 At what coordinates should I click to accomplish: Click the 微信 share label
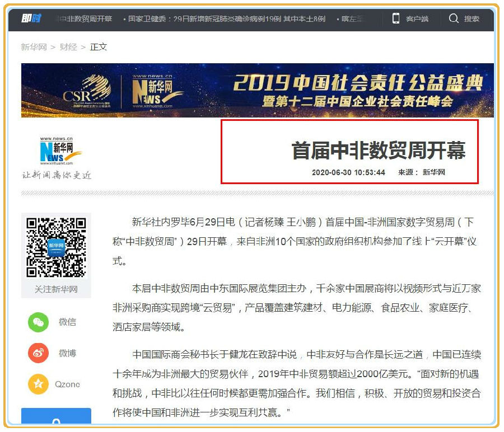click(x=67, y=322)
